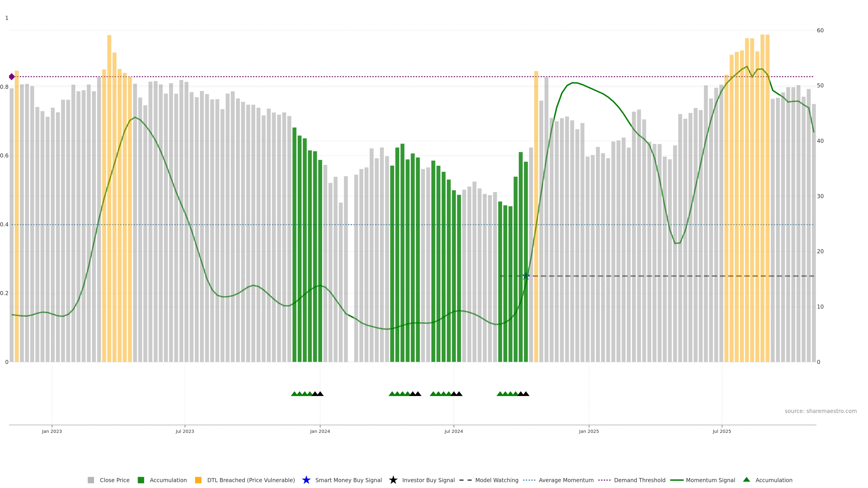Click the black Investor Buy Signal star
The image size is (868, 488).
[x=393, y=480]
